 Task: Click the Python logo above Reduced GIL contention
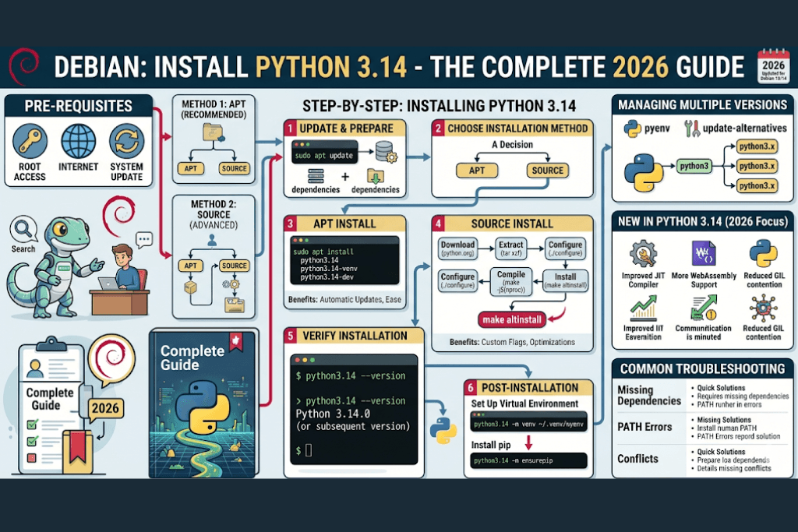click(x=764, y=253)
